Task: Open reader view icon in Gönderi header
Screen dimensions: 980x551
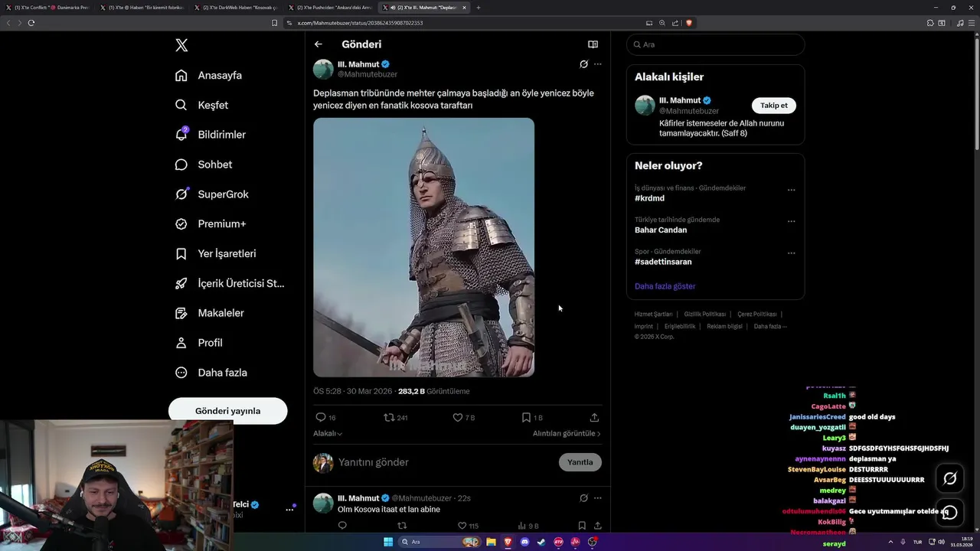Action: [593, 44]
